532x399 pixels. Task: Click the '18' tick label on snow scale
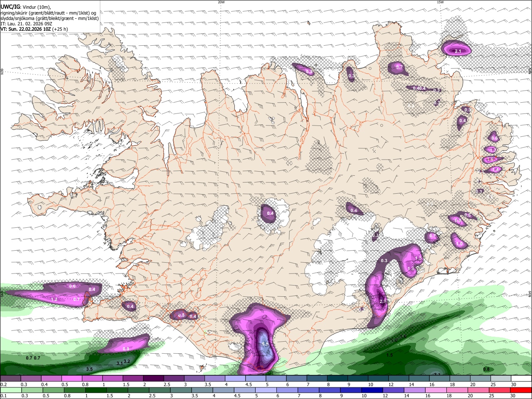(452, 384)
